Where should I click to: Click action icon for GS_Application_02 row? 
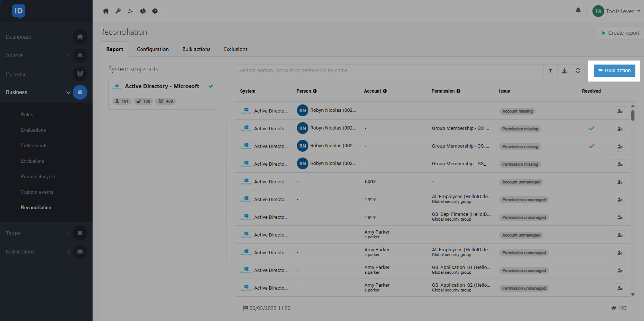pos(620,288)
